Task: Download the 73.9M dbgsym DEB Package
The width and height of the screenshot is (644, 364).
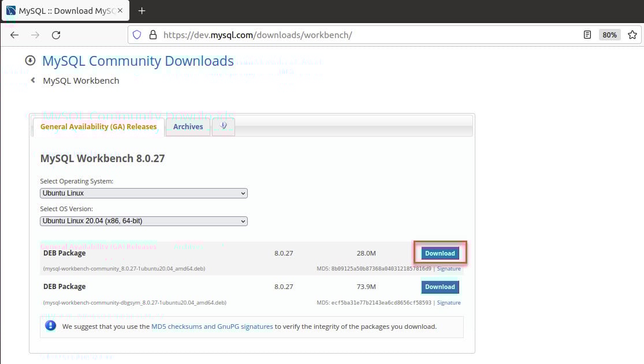Action: pyautogui.click(x=440, y=287)
